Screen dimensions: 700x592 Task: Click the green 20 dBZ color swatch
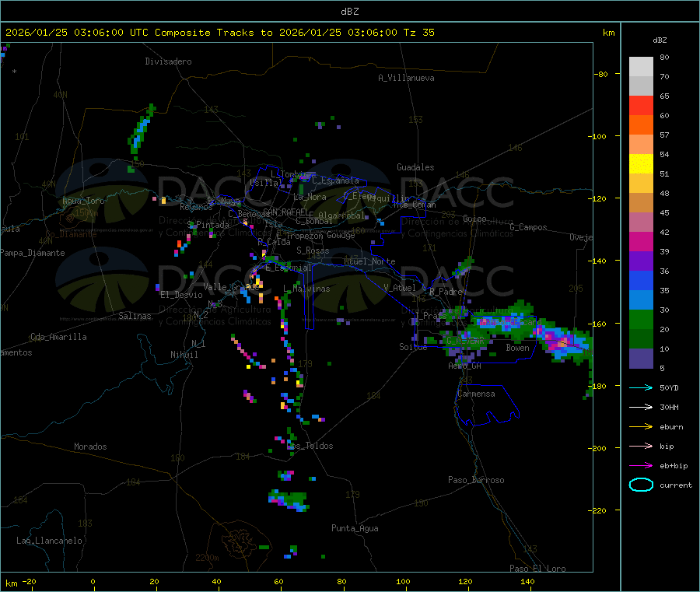click(x=641, y=319)
